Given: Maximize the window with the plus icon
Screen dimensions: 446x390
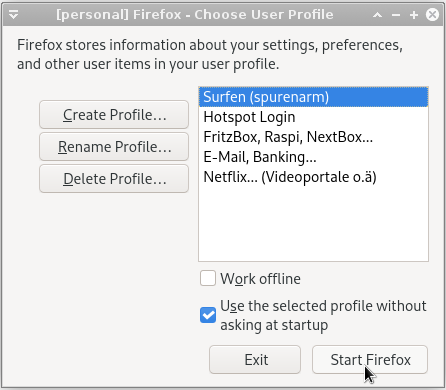Looking at the screenshot, I should (x=414, y=15).
